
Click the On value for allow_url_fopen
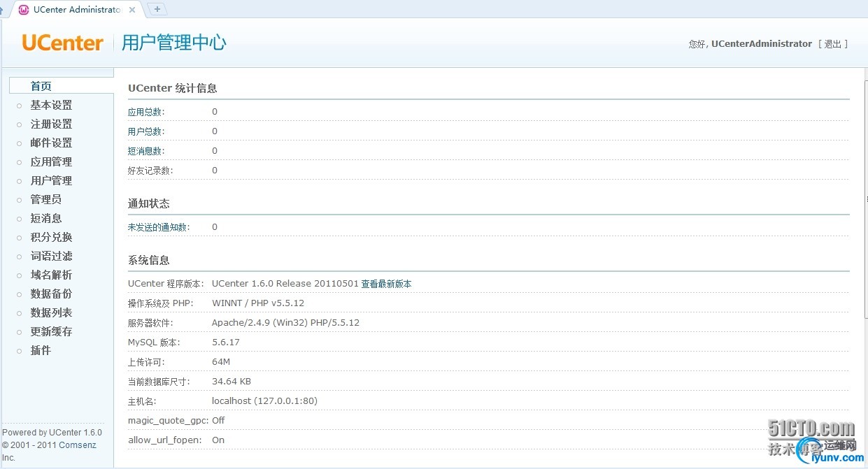(218, 440)
